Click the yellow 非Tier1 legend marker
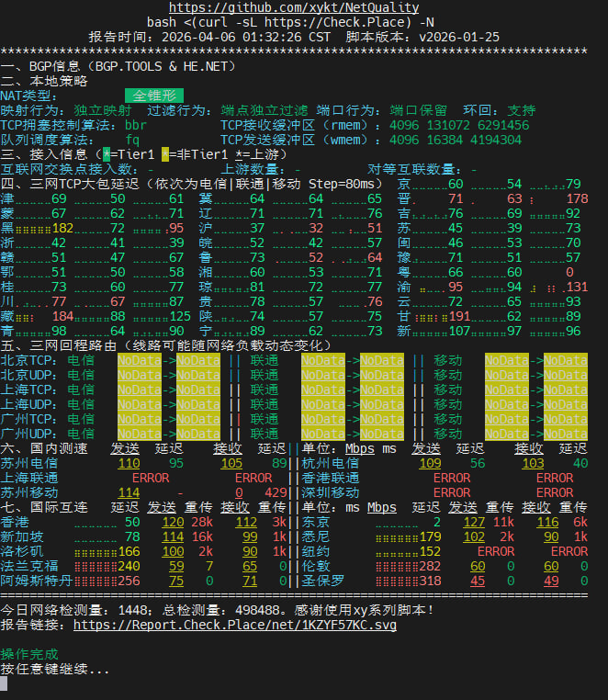 (164, 154)
